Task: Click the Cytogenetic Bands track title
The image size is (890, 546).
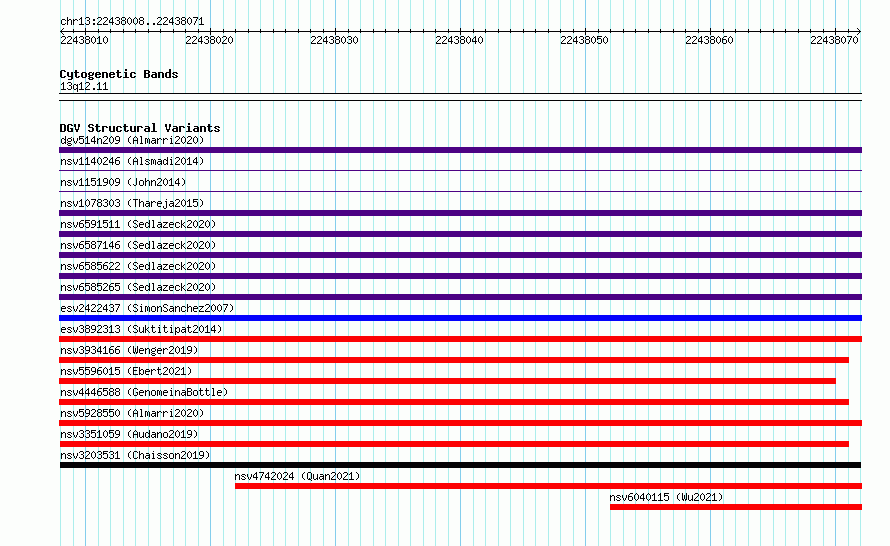Action: tap(119, 74)
